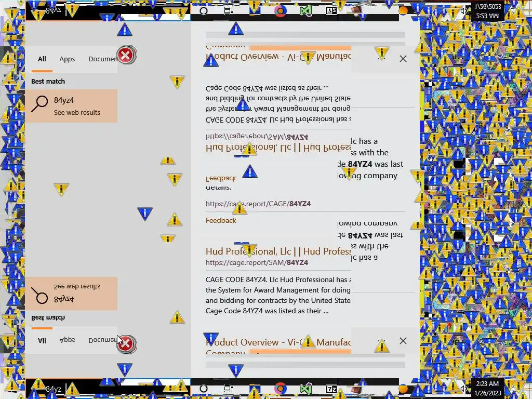Open the upright Product Overview - Vi-C Manufac result
Viewport: 532px width, 399px height.
tap(278, 342)
